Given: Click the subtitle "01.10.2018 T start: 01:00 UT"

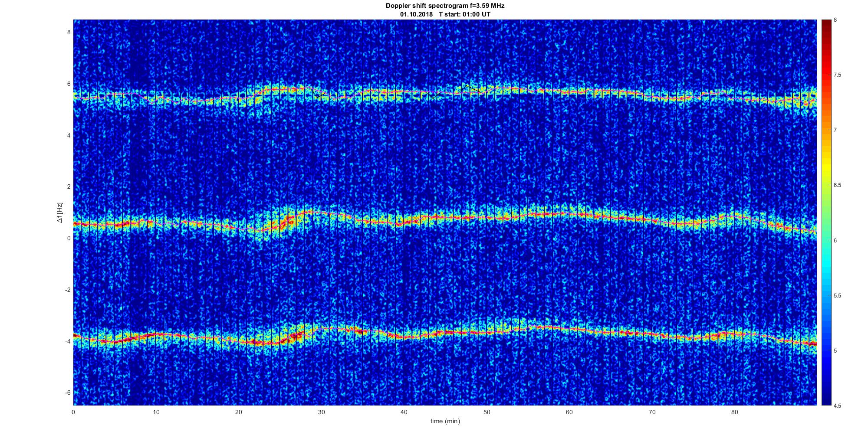Looking at the screenshot, I should point(445,14).
